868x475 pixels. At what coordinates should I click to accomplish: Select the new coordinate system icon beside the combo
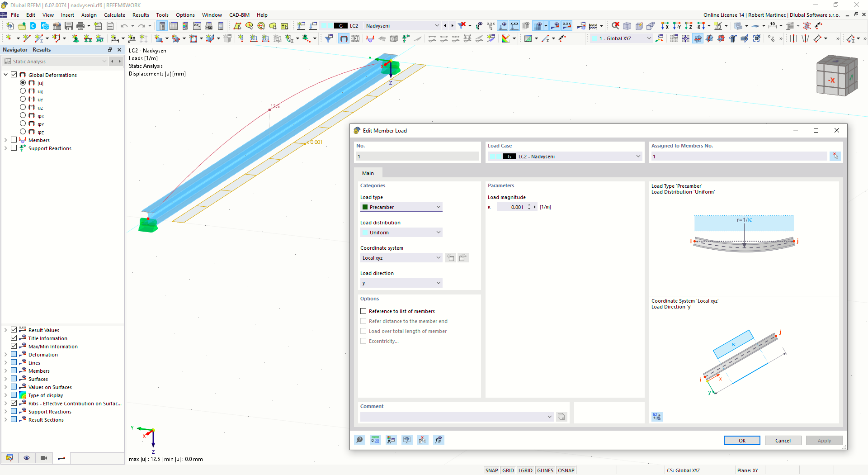point(450,257)
